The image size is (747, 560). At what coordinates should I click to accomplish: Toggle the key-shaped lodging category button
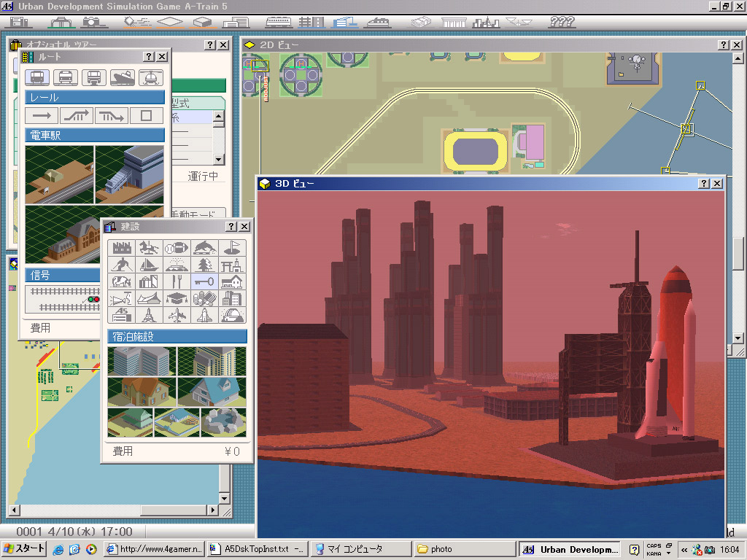click(205, 281)
